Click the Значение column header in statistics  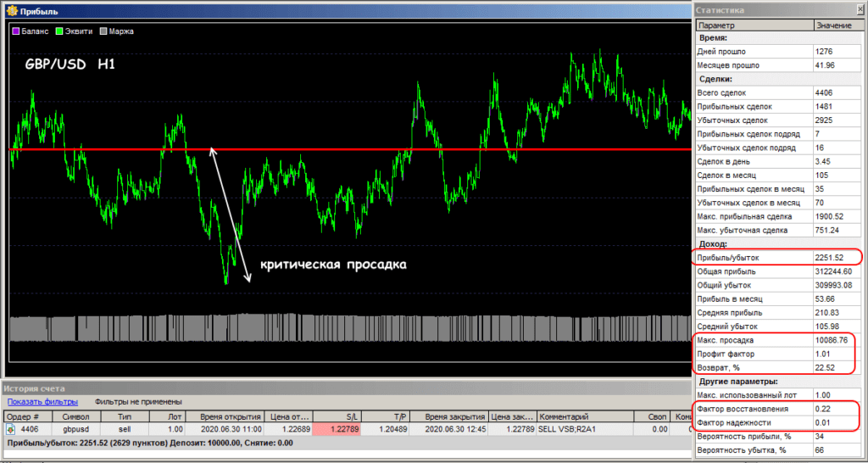click(x=834, y=25)
